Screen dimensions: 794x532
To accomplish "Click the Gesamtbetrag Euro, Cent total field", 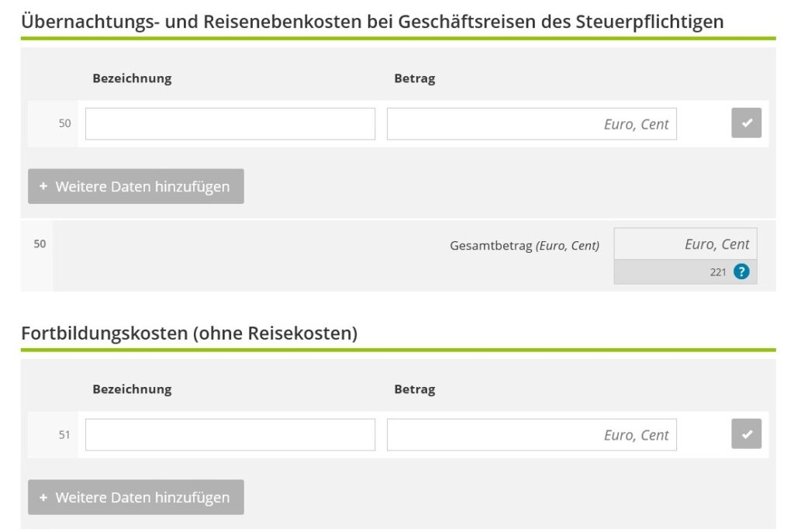I will click(x=685, y=244).
